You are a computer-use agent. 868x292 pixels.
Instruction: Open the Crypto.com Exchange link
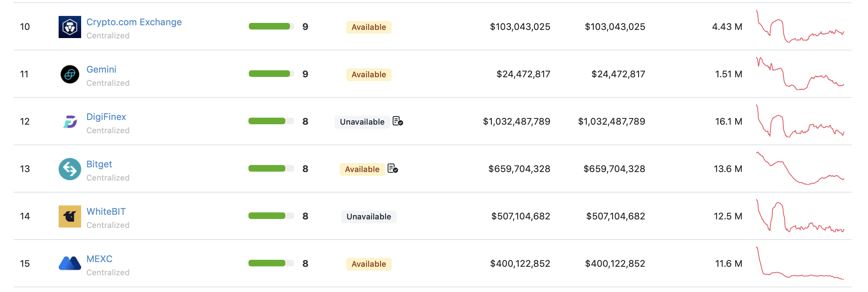click(134, 22)
